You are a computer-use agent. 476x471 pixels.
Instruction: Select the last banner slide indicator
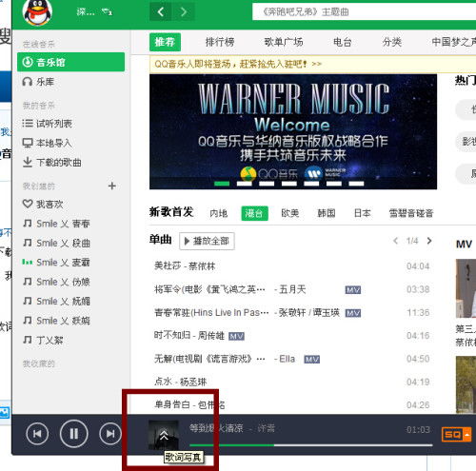pyautogui.click(x=356, y=184)
